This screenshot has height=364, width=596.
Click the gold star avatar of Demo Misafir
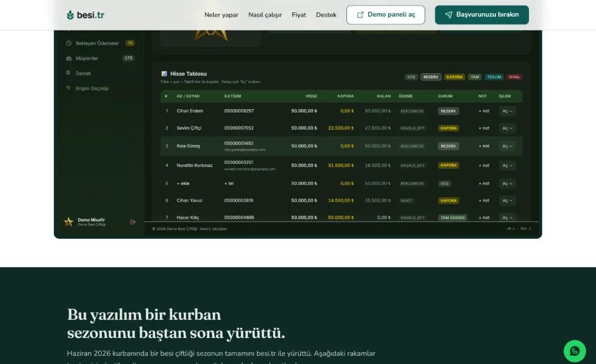pos(68,222)
